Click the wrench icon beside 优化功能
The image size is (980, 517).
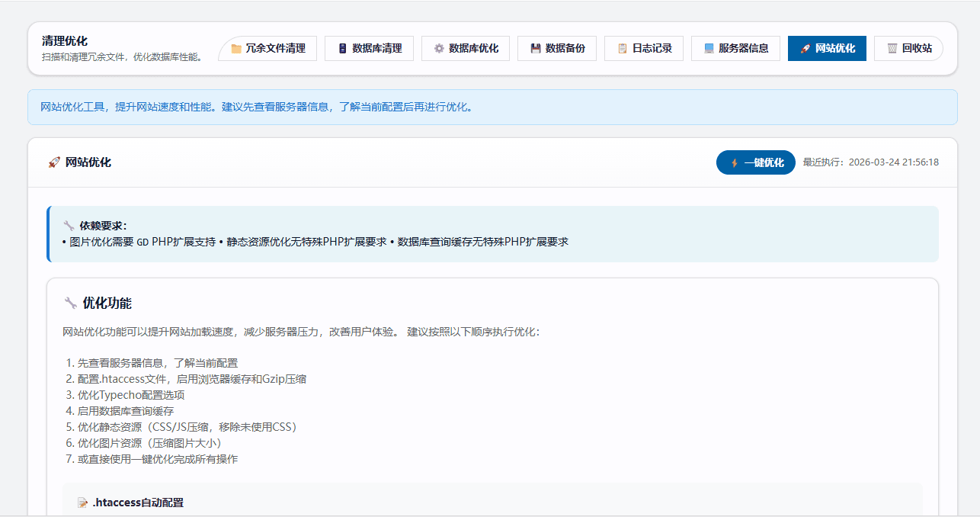pyautogui.click(x=71, y=303)
